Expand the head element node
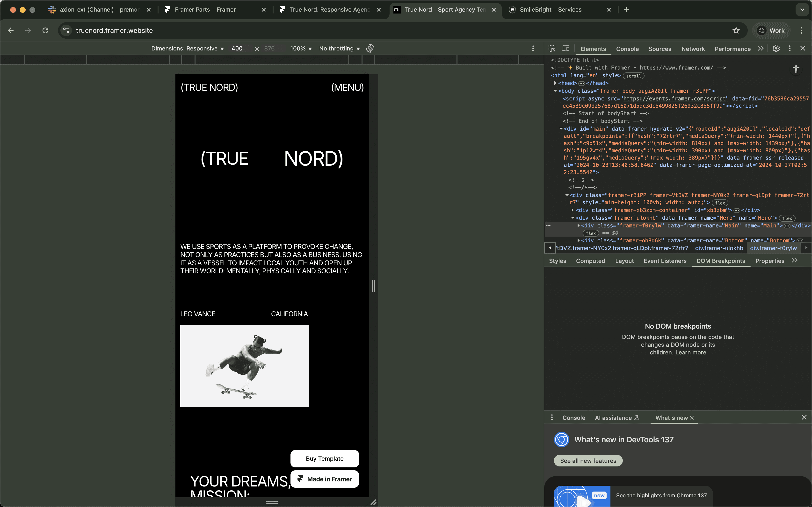 click(x=555, y=83)
